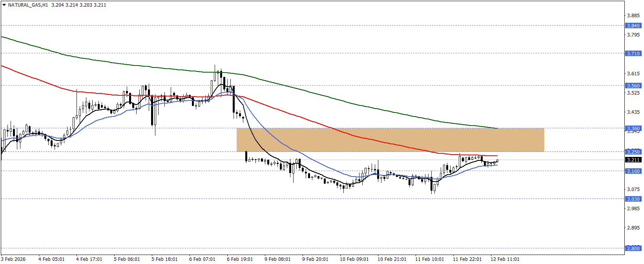644x264 pixels.
Task: Click the 3.030 price level label
Action: coord(633,199)
